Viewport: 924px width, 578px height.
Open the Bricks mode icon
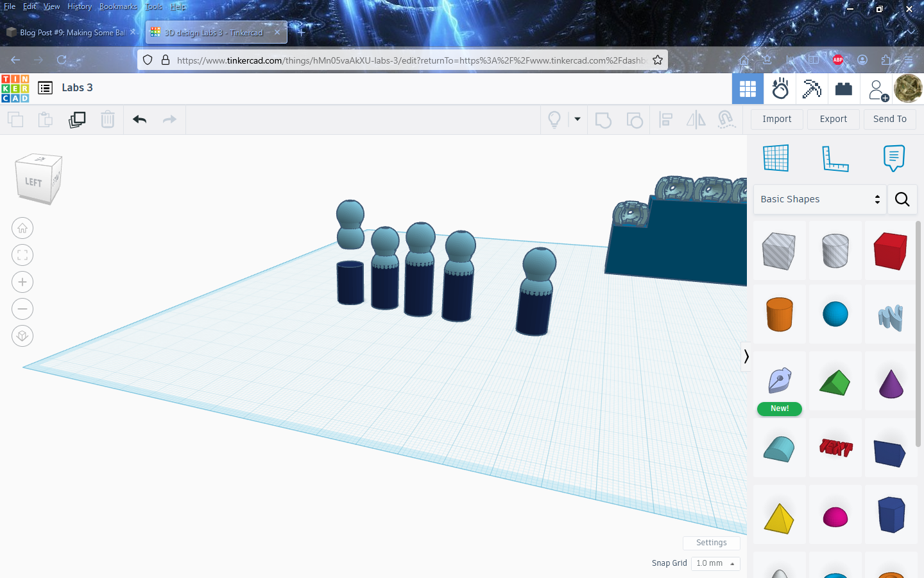844,89
